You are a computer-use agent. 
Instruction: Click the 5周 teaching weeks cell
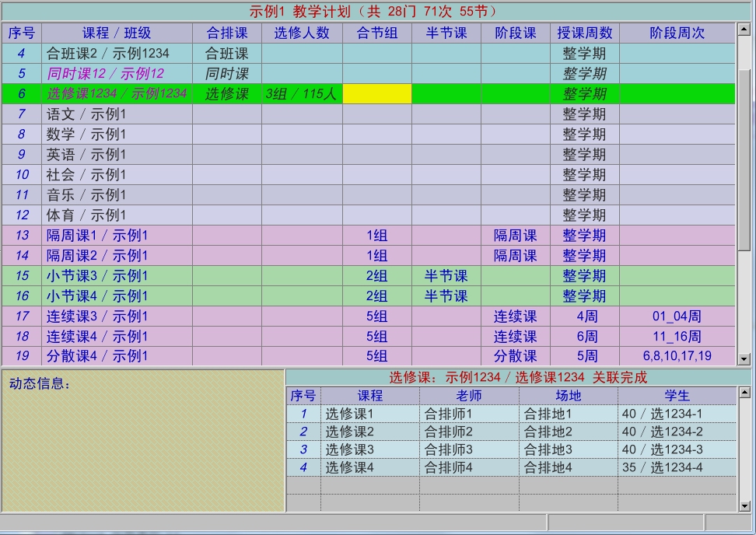click(585, 356)
